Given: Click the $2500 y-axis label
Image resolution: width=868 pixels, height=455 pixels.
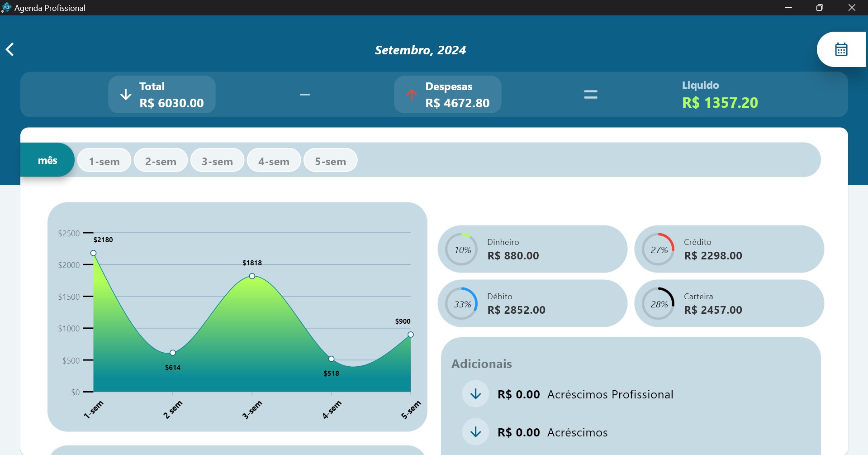Looking at the screenshot, I should [69, 233].
